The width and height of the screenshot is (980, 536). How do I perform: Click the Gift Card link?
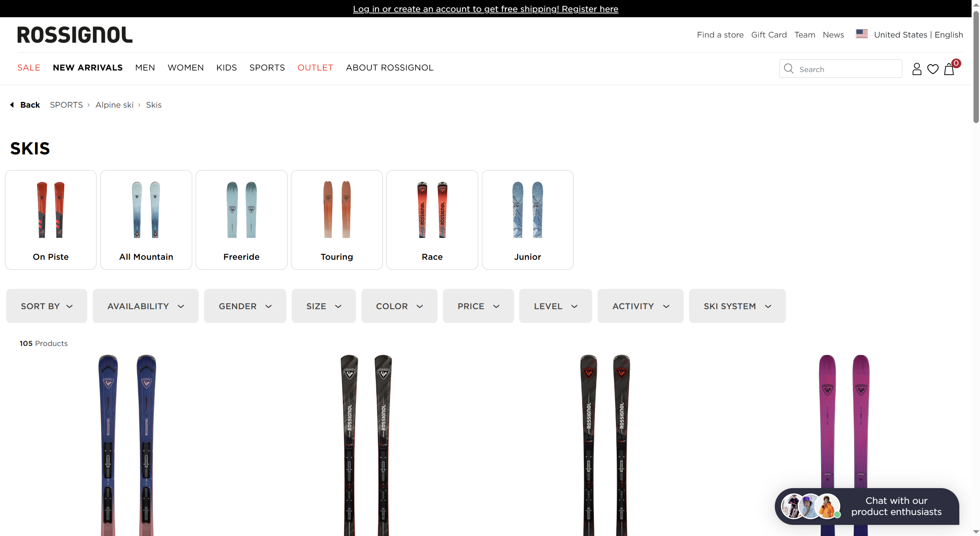coord(769,34)
